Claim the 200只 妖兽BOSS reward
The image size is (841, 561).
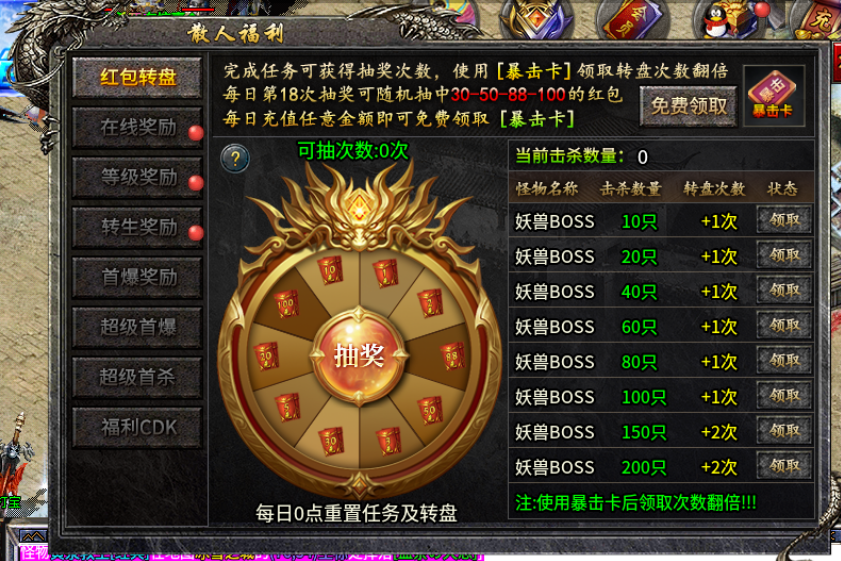coord(784,466)
